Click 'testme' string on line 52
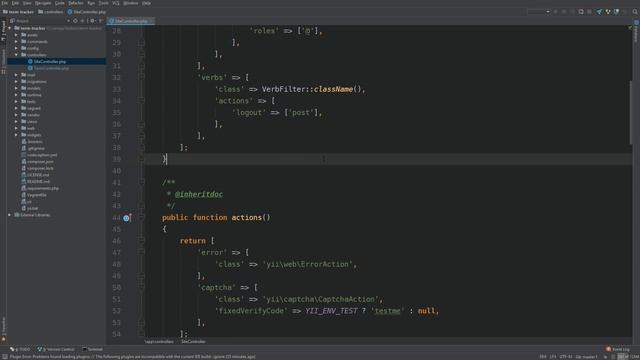Viewport: 640px width, 360px height. click(x=388, y=311)
